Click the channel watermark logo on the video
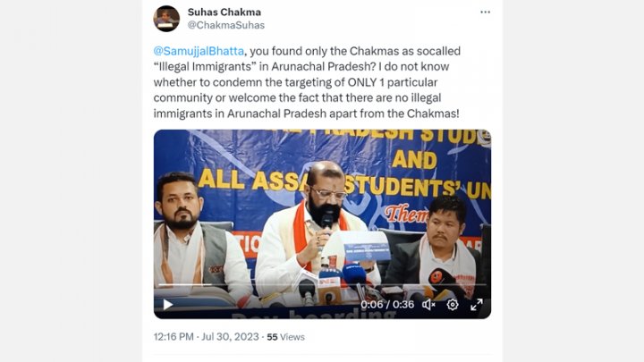This screenshot has width=644, height=362. 485,138
